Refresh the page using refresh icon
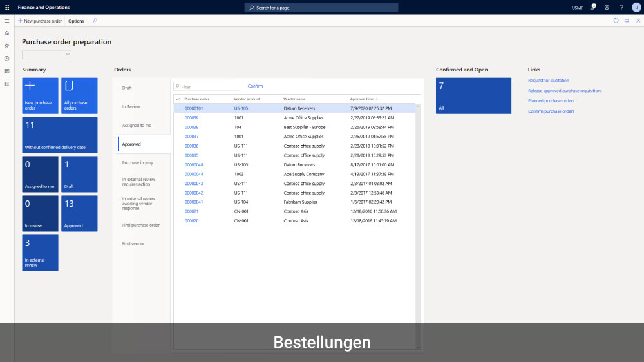The image size is (644, 362). tap(616, 21)
